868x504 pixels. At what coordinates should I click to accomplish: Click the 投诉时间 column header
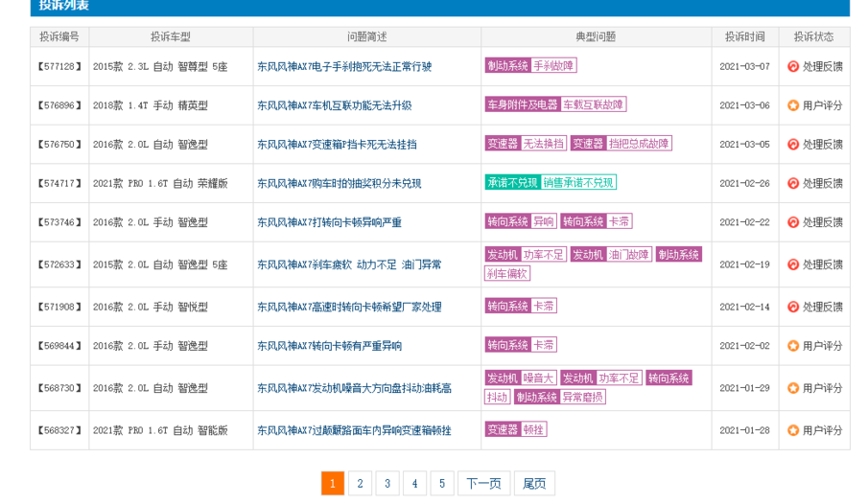point(745,36)
